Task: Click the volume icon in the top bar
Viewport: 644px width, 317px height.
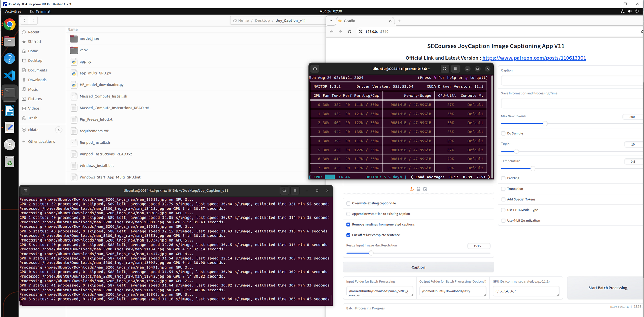Action: (x=630, y=11)
